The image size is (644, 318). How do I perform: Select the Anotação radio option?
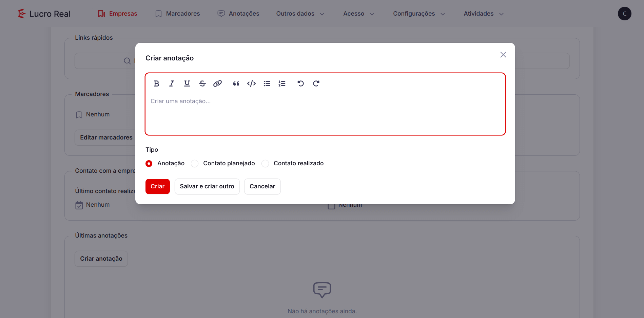pyautogui.click(x=149, y=164)
